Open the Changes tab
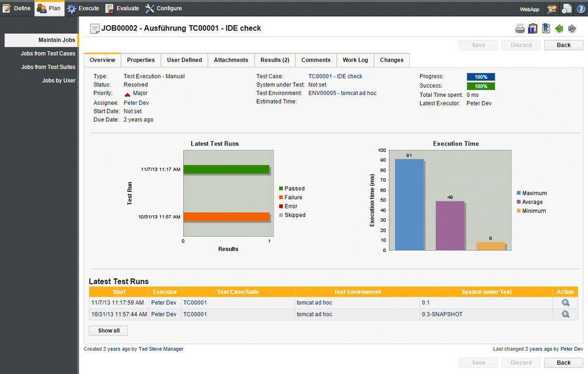 click(391, 60)
